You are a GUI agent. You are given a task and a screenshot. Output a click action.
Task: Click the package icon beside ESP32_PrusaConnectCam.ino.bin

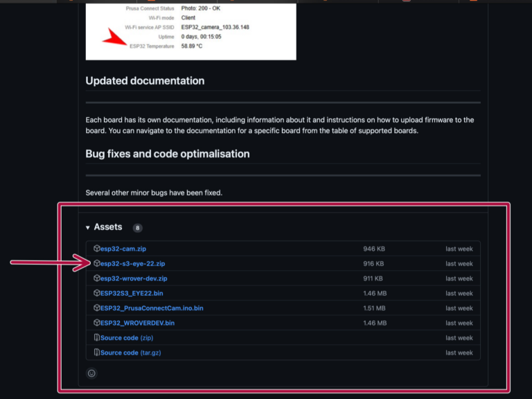(x=97, y=308)
